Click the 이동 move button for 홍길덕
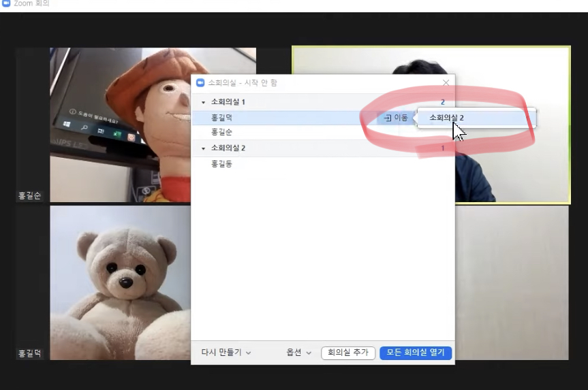 (x=396, y=118)
